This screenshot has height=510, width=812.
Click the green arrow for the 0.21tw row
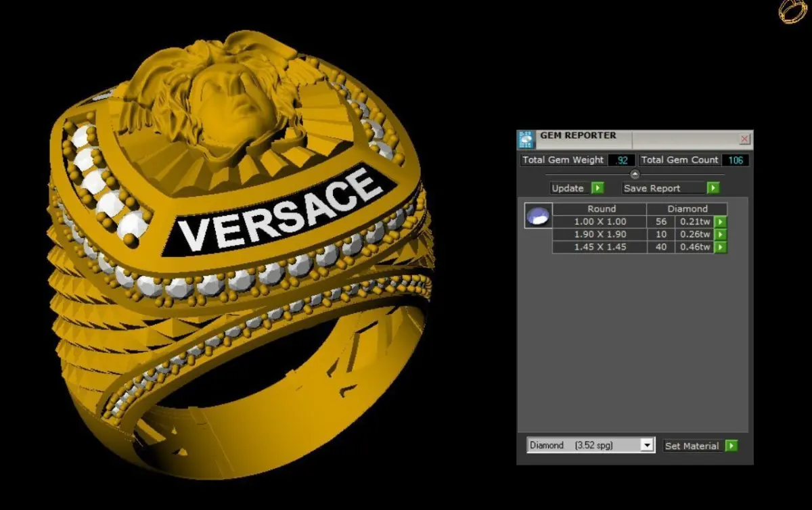(x=720, y=222)
